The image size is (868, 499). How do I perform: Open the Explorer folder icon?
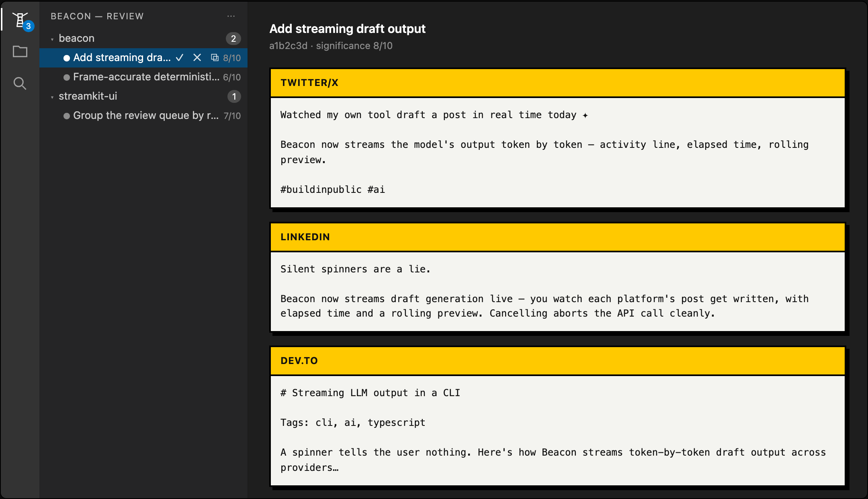point(20,51)
